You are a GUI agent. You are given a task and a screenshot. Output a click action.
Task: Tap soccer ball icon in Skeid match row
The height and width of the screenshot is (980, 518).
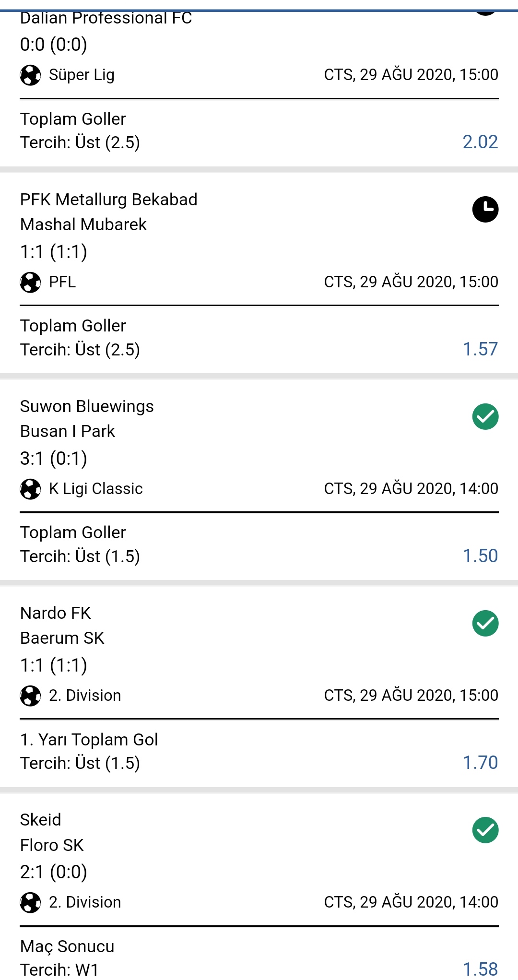click(x=30, y=903)
